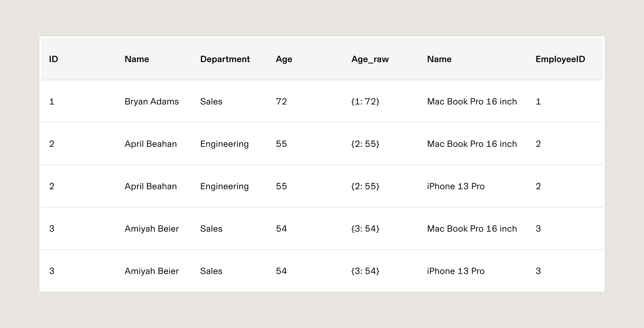Select Bryan Adams' Sales department cell
644x328 pixels.
(211, 101)
